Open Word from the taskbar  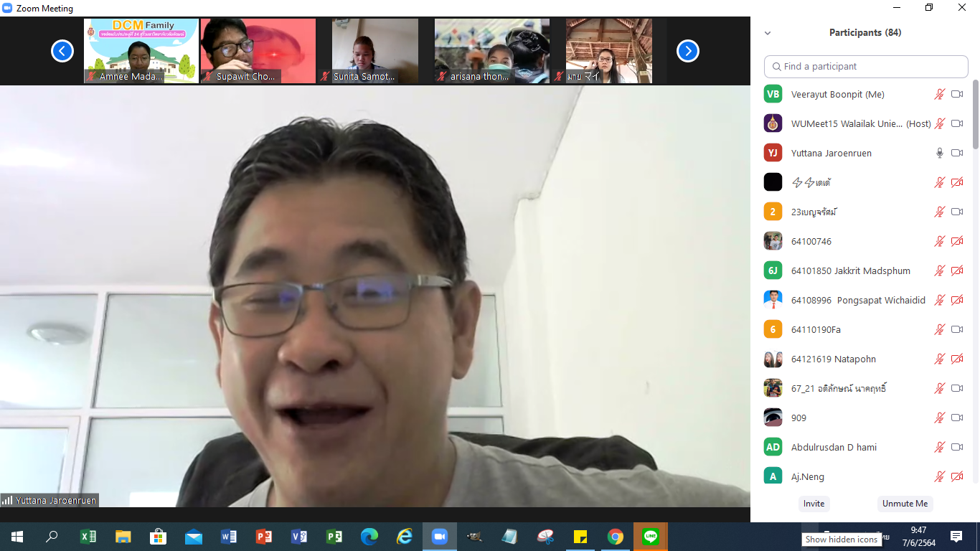tap(229, 537)
